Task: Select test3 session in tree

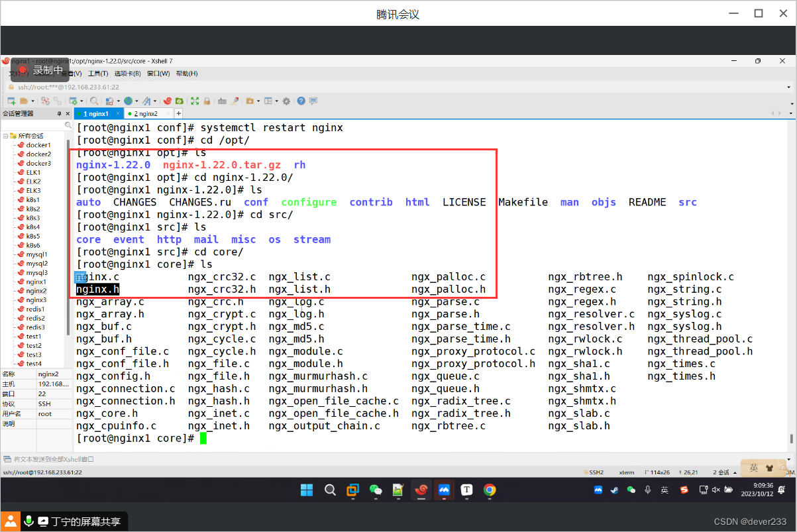Action: [34, 354]
